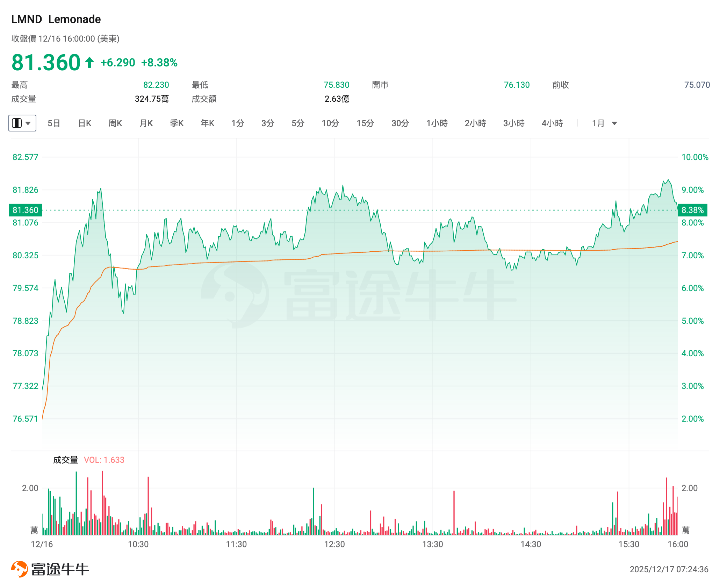Image resolution: width=720 pixels, height=588 pixels.
Task: Switch to 5分 interval chart
Action: (298, 123)
